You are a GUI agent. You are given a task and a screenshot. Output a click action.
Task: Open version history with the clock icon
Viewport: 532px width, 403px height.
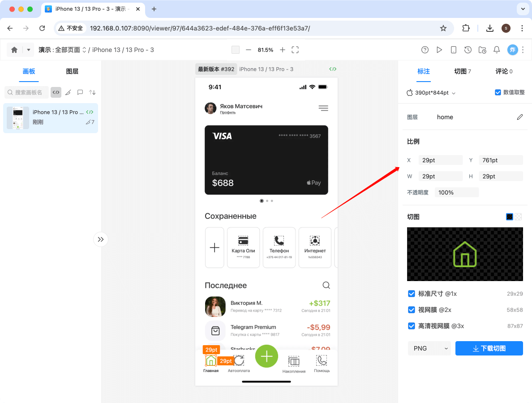coord(468,50)
